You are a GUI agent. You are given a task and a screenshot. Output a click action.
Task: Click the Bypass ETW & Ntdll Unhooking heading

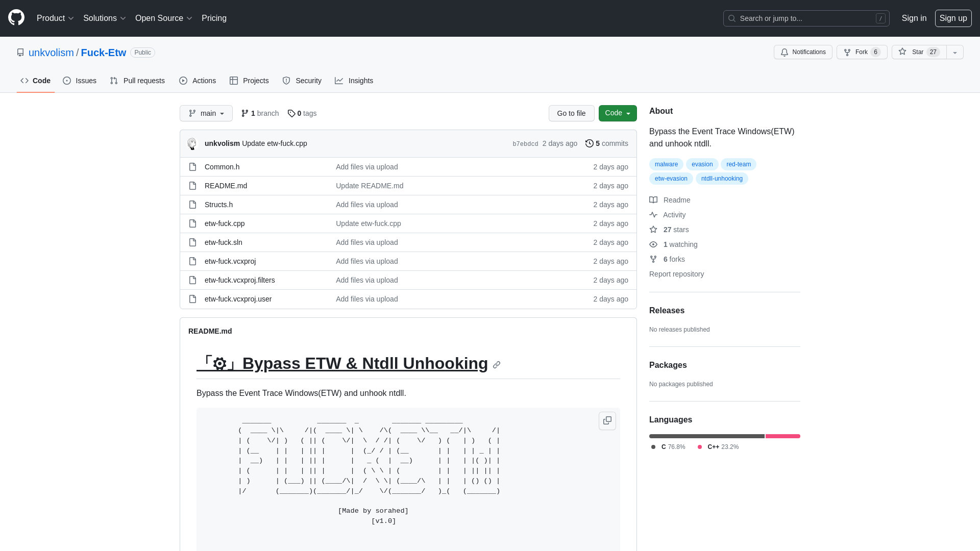pos(342,363)
